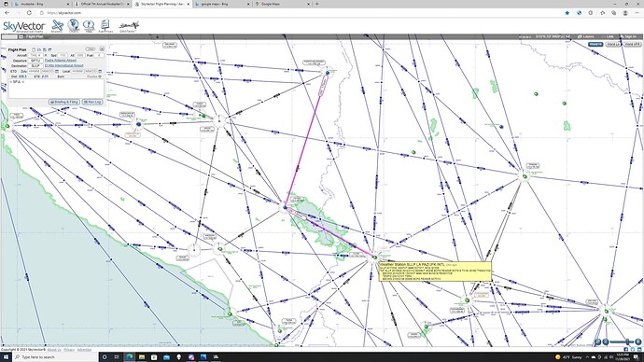
Task: Click the Spd speed input field
Action: [63, 55]
